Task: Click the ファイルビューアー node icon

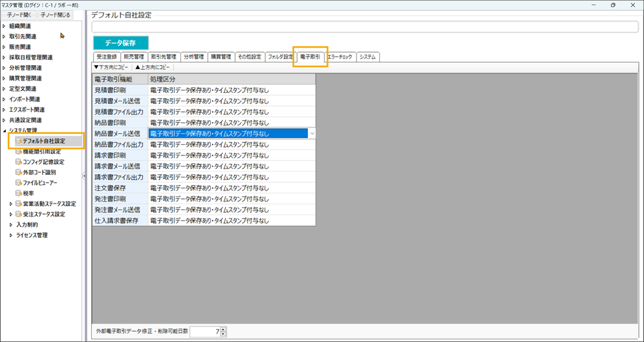Action: click(x=18, y=183)
